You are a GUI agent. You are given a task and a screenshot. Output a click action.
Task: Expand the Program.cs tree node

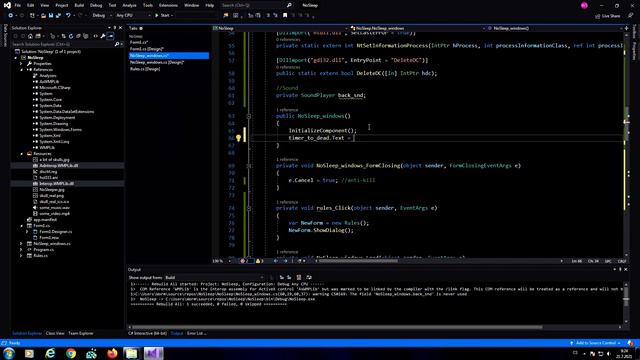22,250
